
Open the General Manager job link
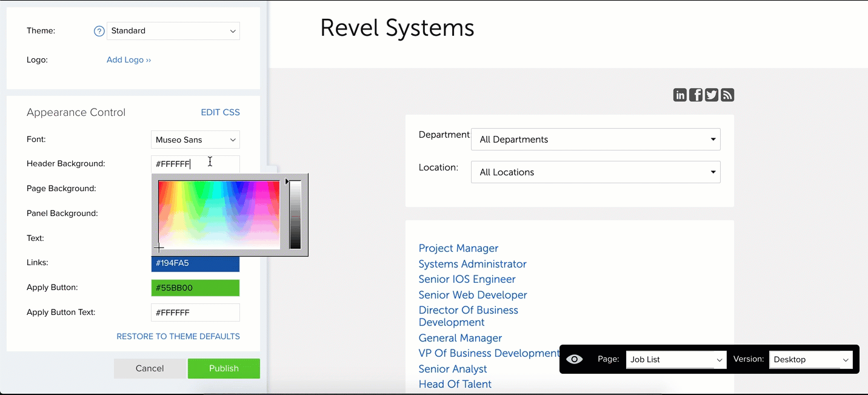point(461,338)
